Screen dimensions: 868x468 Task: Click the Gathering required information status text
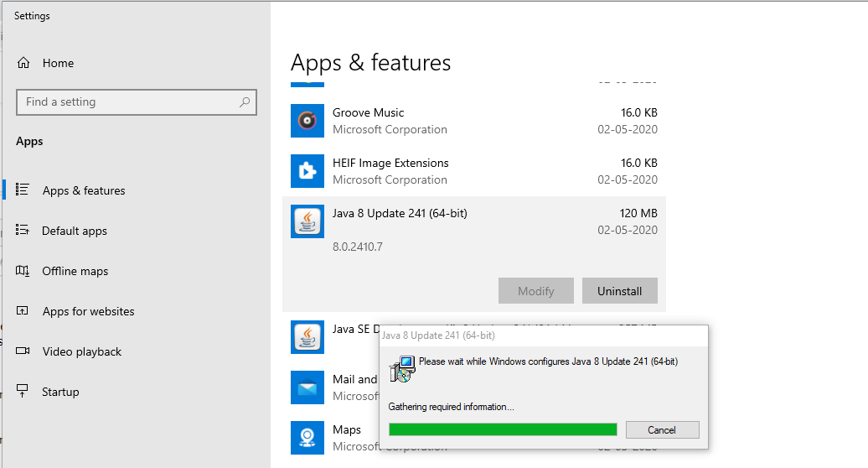click(451, 407)
